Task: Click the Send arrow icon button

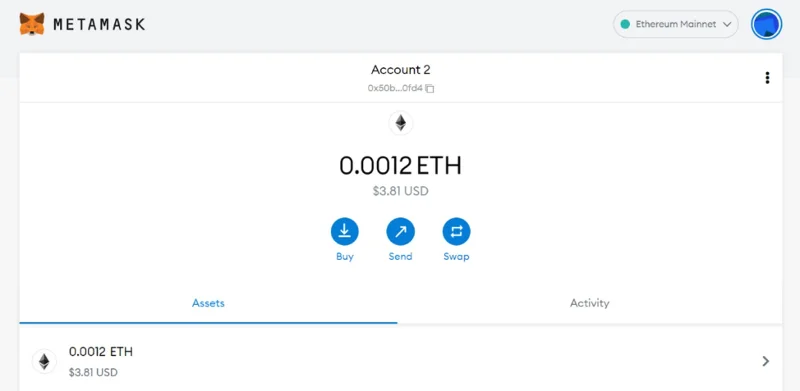Action: (x=401, y=232)
